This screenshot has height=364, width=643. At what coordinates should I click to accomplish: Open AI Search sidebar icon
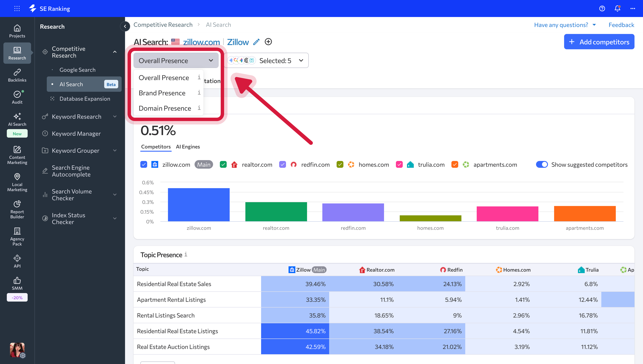[17, 119]
